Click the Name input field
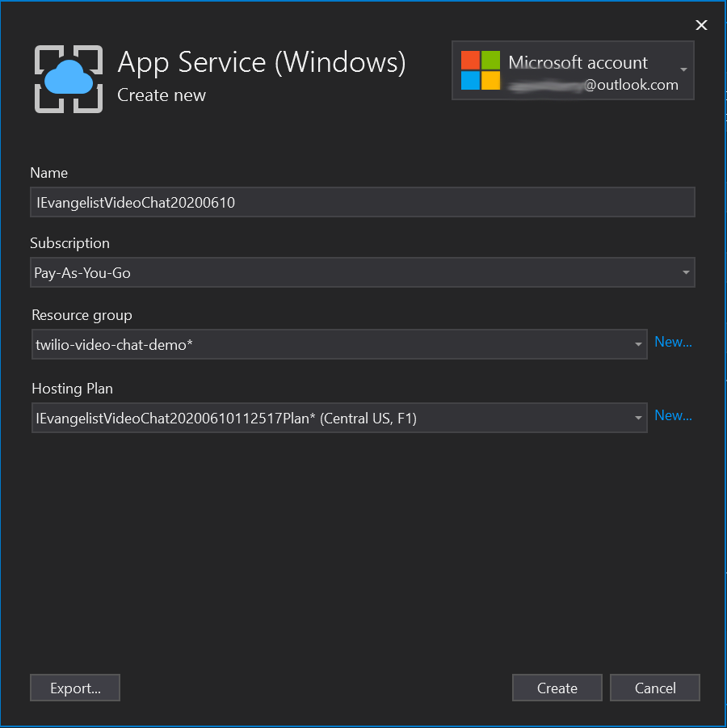This screenshot has height=728, width=727. 363,203
